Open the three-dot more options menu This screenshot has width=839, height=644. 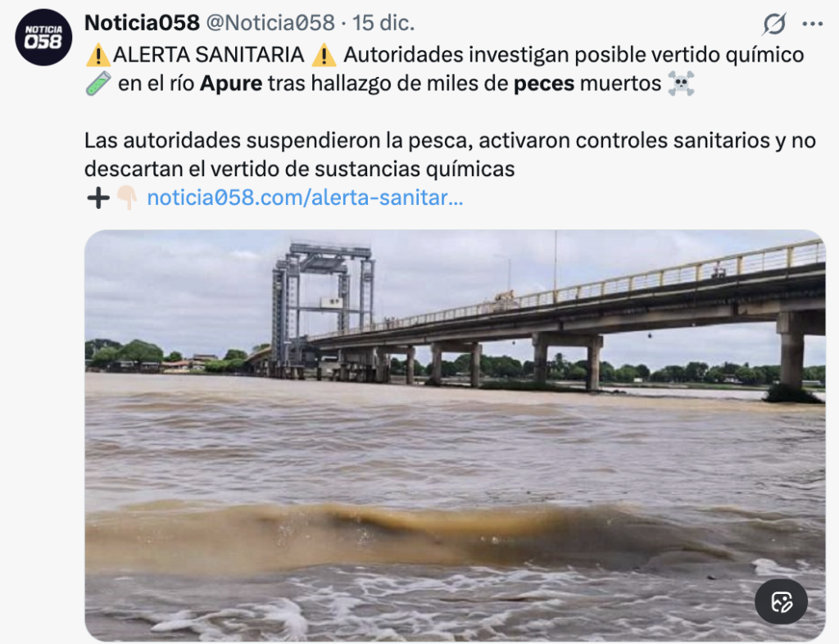(x=812, y=24)
